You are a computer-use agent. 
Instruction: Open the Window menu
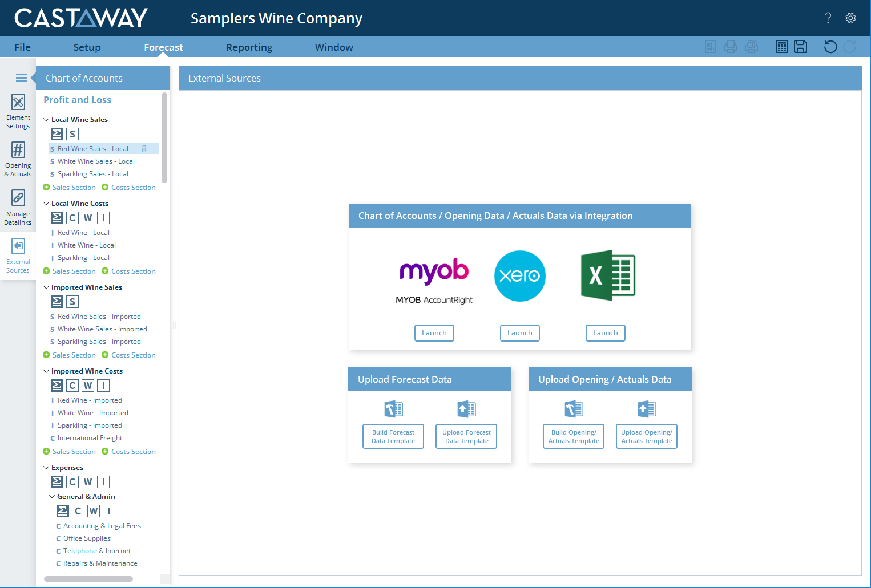tap(334, 47)
